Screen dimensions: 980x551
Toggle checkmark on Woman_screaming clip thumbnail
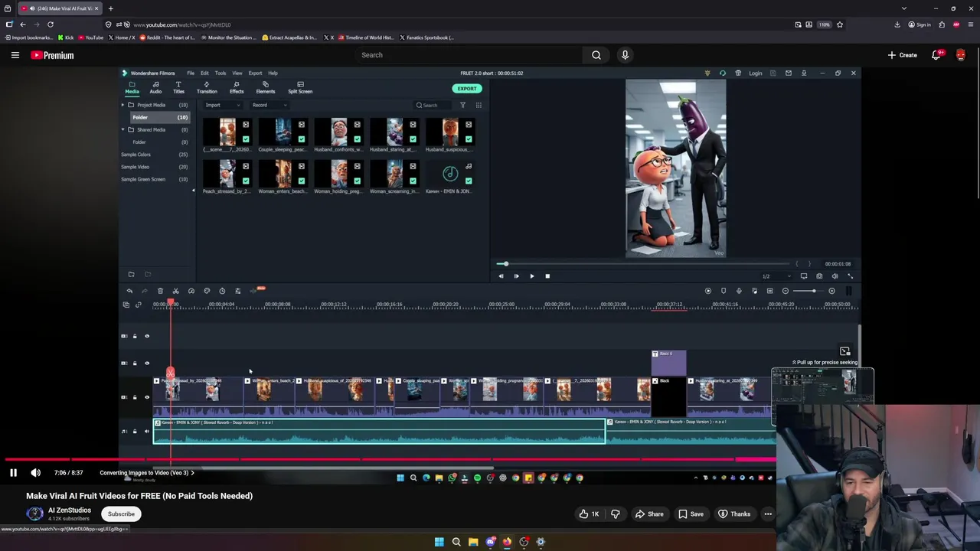click(413, 181)
